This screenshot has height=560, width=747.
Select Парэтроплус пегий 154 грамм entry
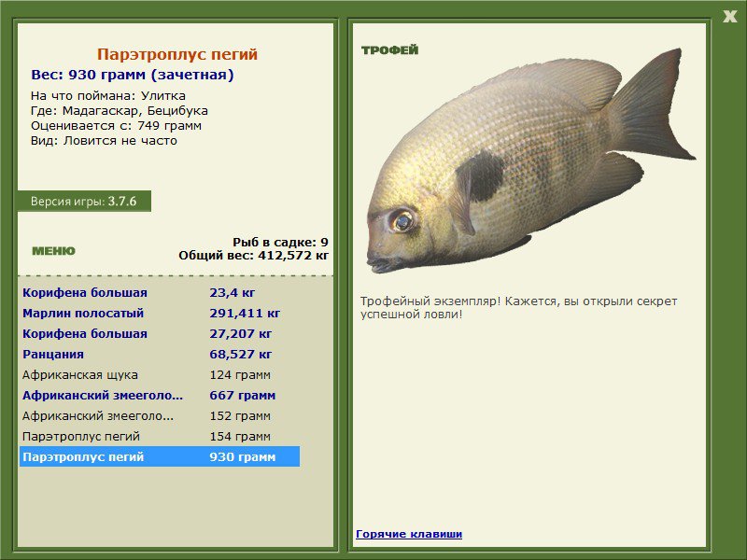[160, 436]
